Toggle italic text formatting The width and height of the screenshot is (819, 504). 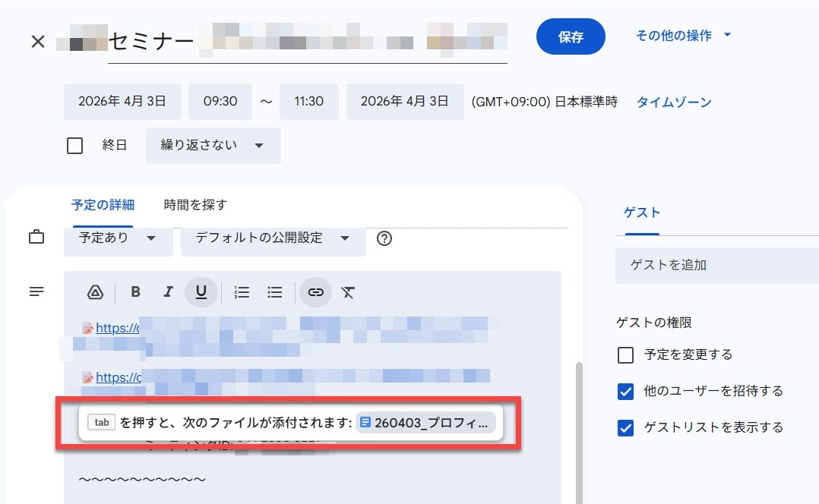tap(169, 292)
